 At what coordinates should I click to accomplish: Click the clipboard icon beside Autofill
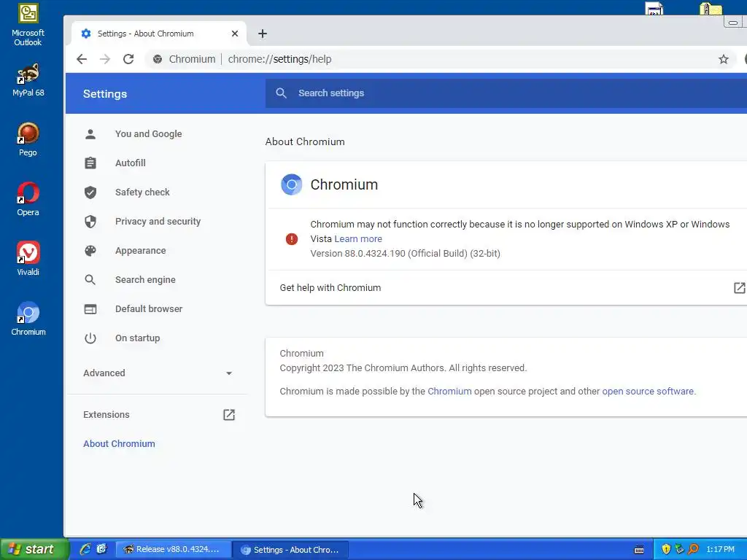(90, 163)
